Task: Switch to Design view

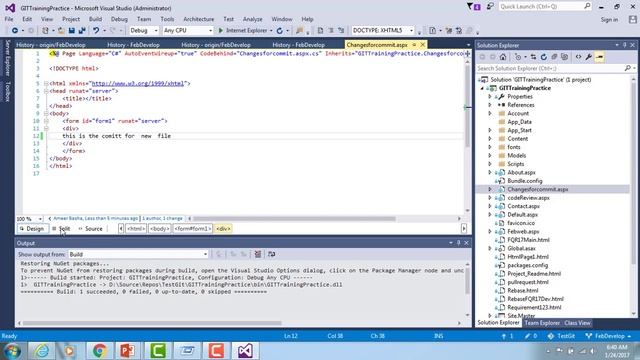Action: pos(32,229)
